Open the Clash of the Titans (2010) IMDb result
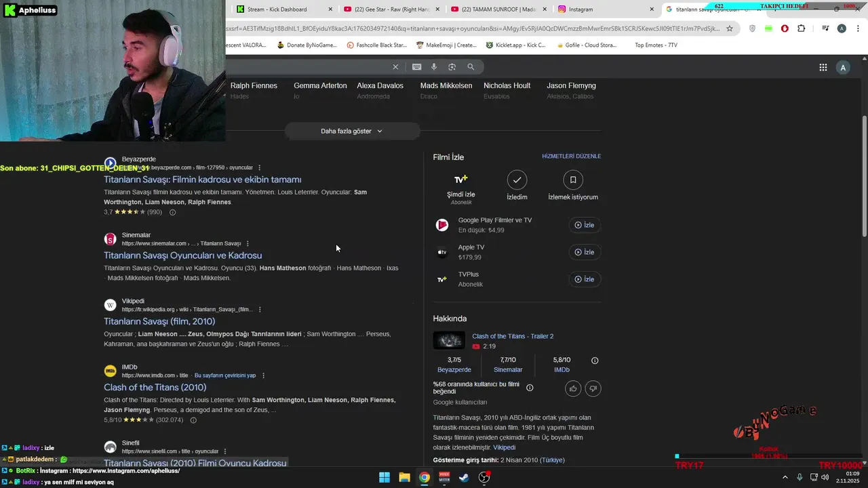The image size is (868, 488). coord(155,388)
